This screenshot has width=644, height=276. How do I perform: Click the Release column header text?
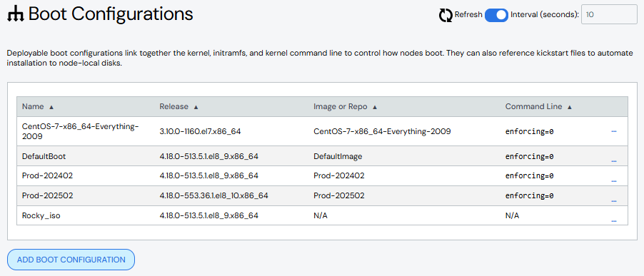174,107
